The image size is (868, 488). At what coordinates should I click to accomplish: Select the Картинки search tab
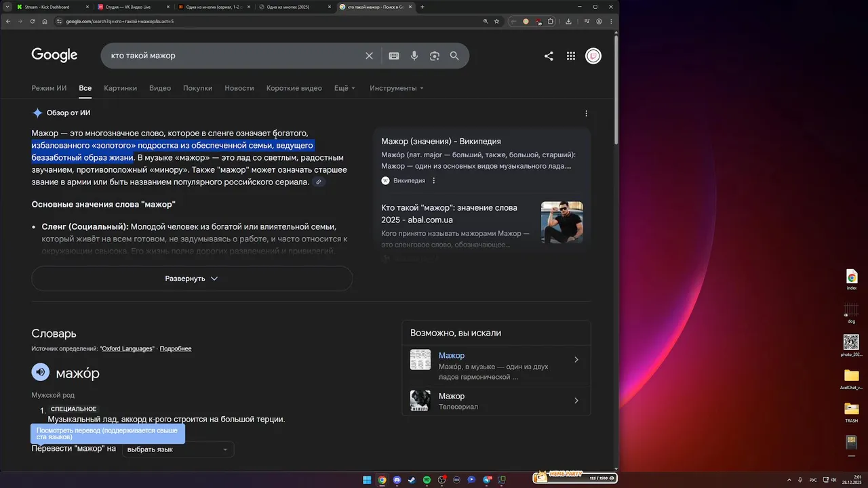point(121,88)
